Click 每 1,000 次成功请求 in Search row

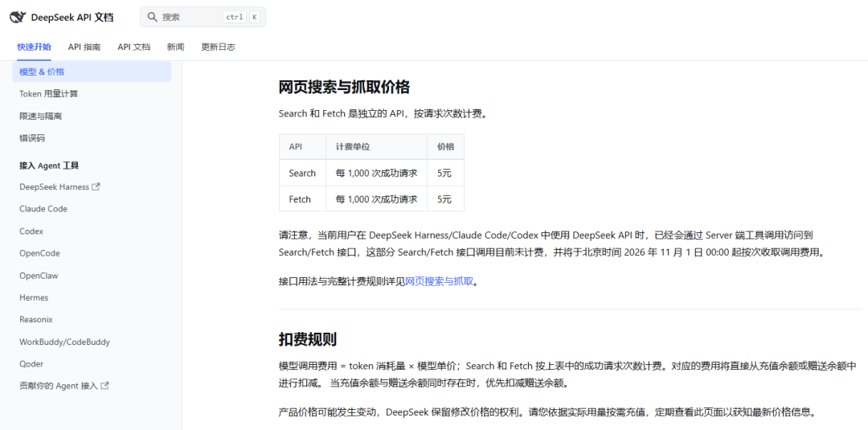[x=376, y=174]
